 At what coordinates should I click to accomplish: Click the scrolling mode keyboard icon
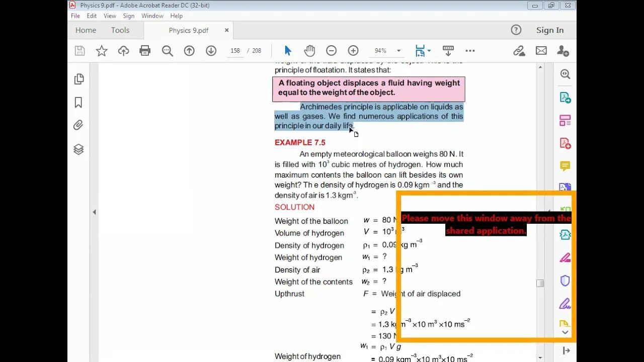coord(448,51)
